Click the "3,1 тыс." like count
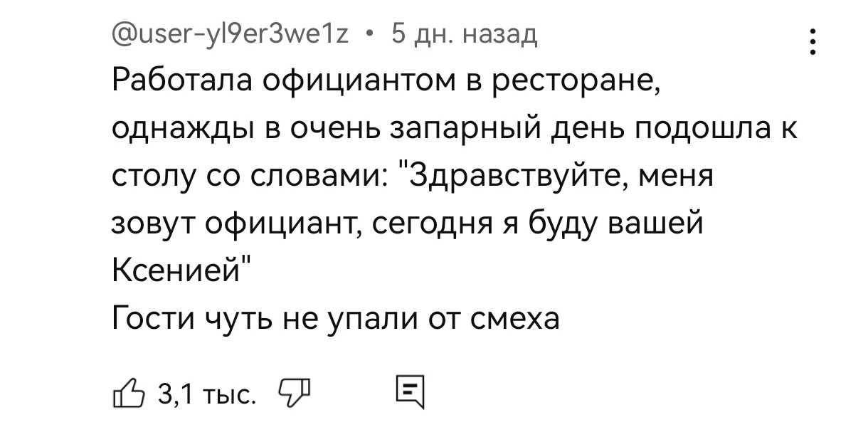This screenshot has width=868, height=447. pyautogui.click(x=205, y=392)
